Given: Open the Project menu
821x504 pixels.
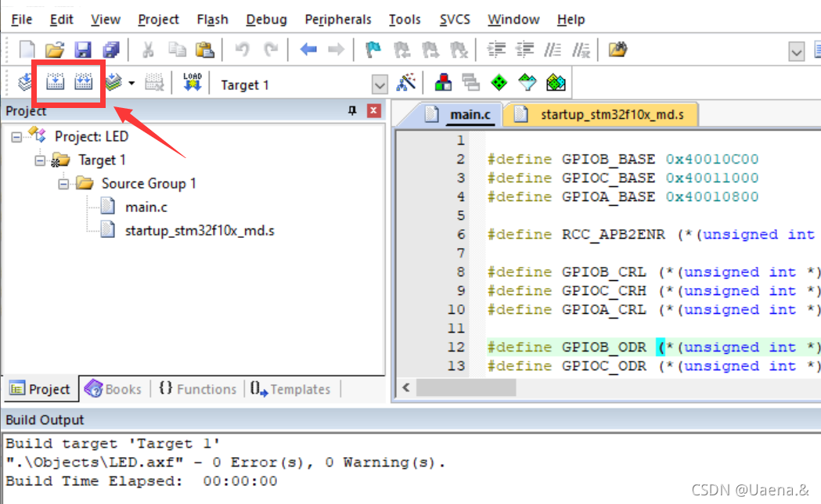Looking at the screenshot, I should (158, 20).
